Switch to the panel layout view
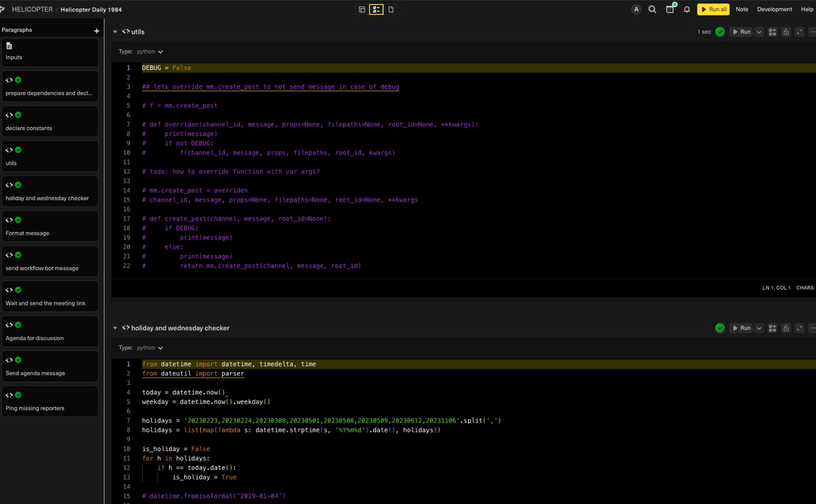This screenshot has height=504, width=816. (362, 9)
